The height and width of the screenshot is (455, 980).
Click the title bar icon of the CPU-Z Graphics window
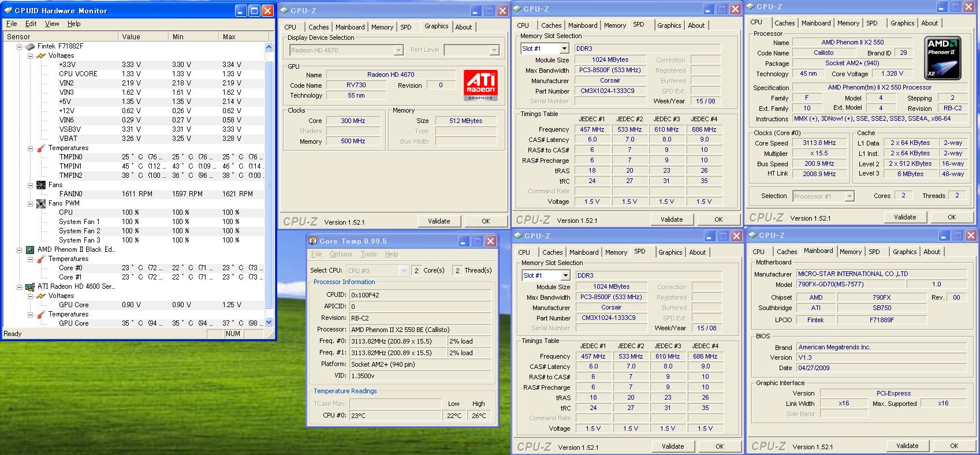pos(284,10)
